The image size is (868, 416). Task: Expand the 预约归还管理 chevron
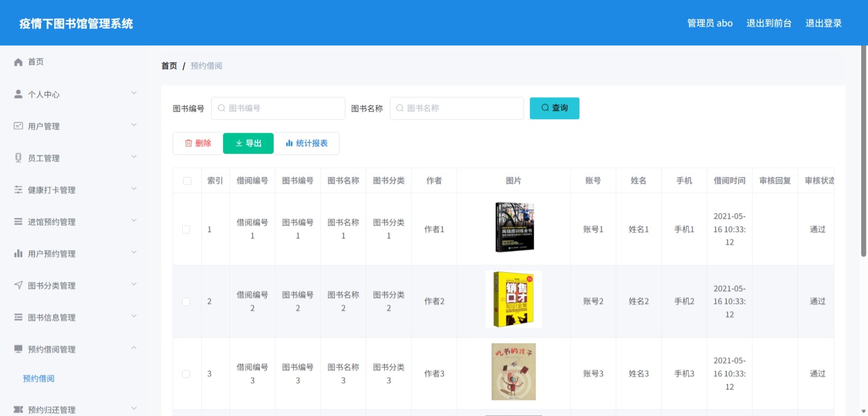(134, 408)
